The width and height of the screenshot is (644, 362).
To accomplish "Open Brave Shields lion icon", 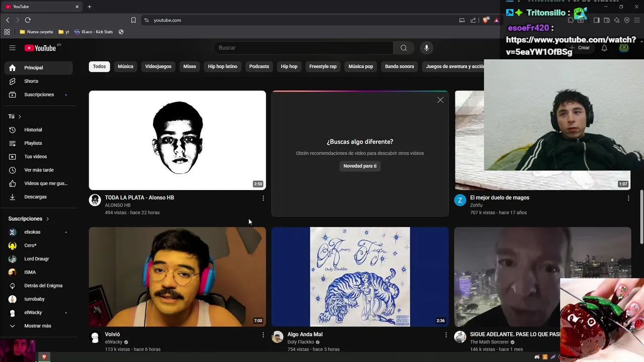I will point(486,20).
